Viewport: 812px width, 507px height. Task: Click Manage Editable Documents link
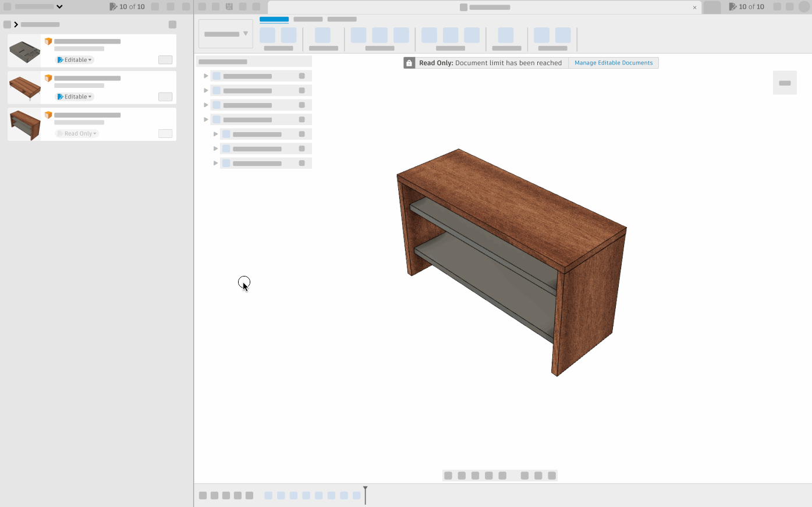(614, 63)
